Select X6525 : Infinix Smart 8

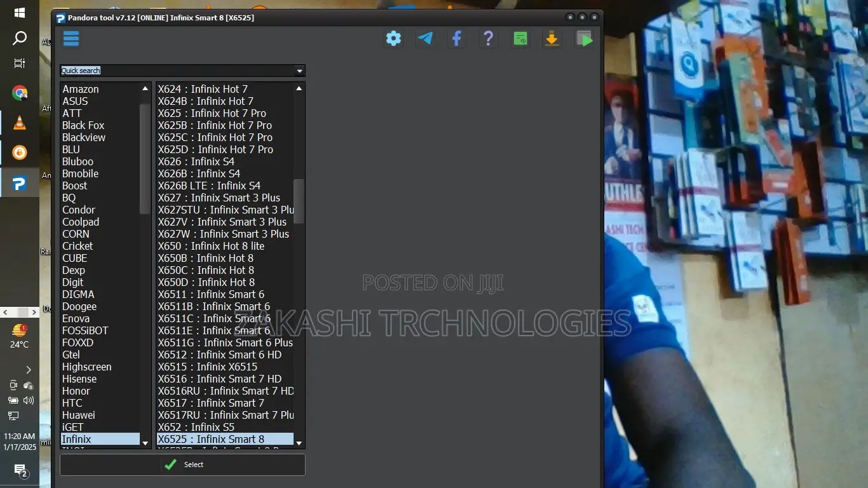pyautogui.click(x=225, y=439)
